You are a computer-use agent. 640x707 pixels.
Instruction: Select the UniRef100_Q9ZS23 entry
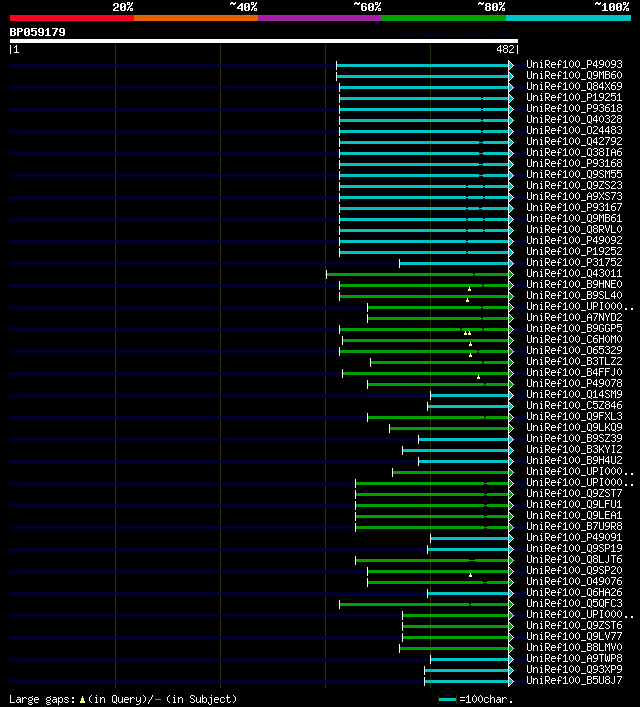point(574,185)
